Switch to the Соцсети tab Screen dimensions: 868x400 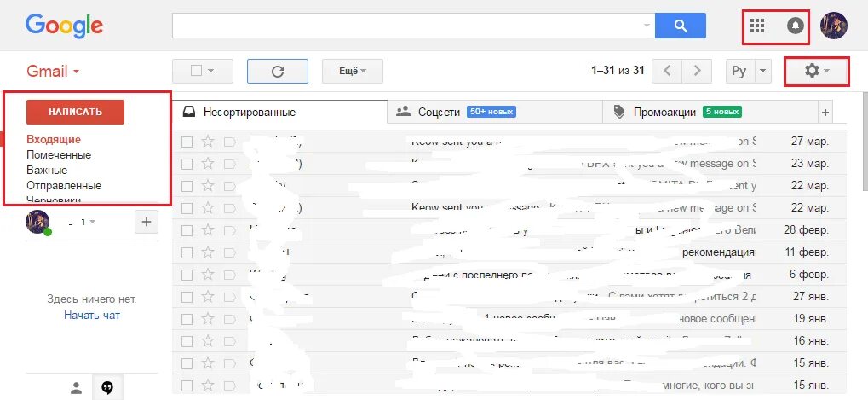point(494,112)
